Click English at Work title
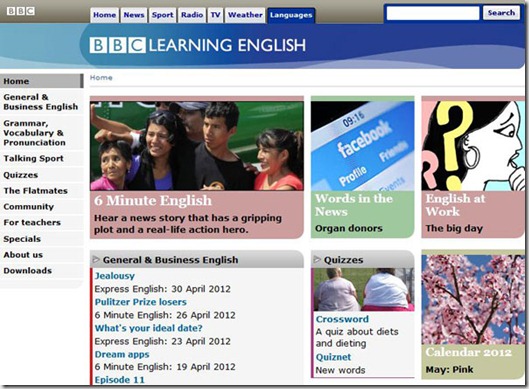Image resolution: width=529 pixels, height=389 pixels. [455, 205]
